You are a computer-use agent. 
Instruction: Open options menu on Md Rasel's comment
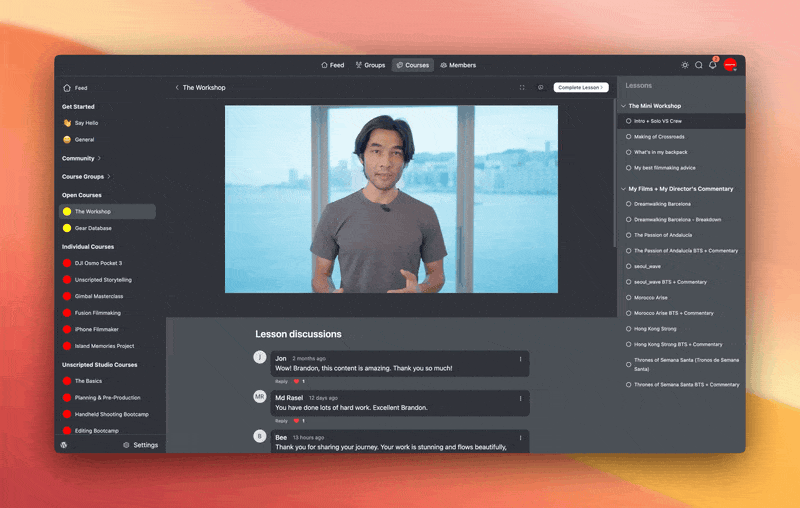pyautogui.click(x=520, y=398)
